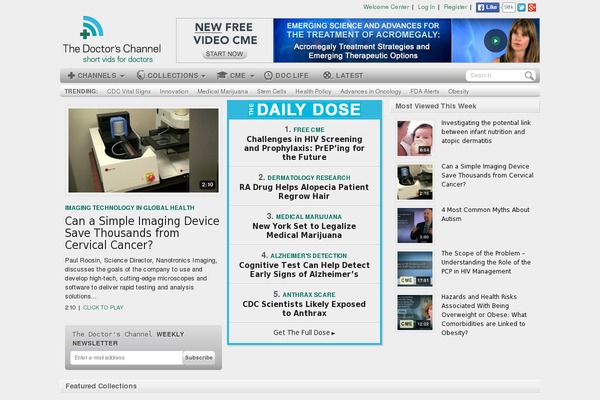The height and width of the screenshot is (400, 600).
Task: Focus the newsletter e-mail address field
Action: coord(127,358)
